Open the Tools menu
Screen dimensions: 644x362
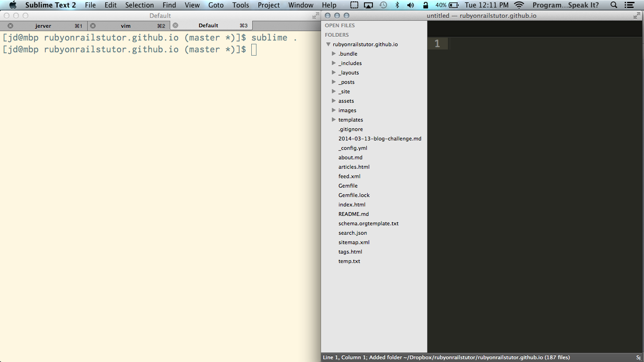240,5
